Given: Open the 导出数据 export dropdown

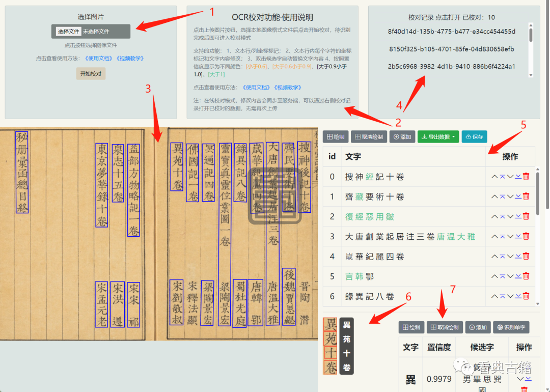Looking at the screenshot, I should 438,136.
